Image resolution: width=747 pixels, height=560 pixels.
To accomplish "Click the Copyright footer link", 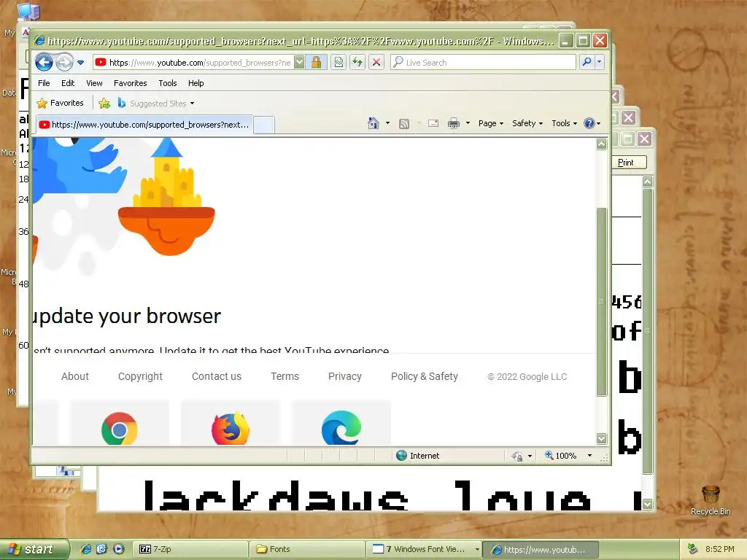I will (140, 376).
